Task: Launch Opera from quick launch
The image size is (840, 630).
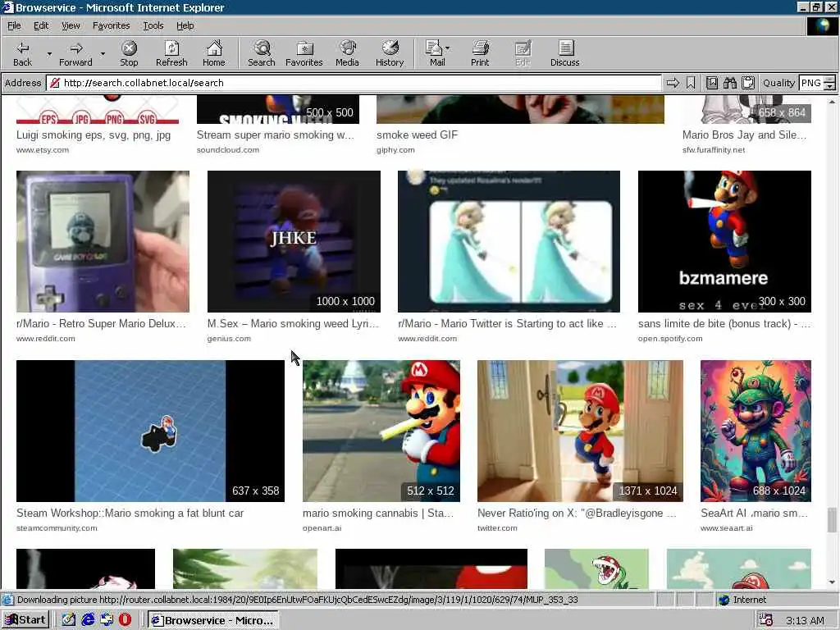Action: pos(125,620)
